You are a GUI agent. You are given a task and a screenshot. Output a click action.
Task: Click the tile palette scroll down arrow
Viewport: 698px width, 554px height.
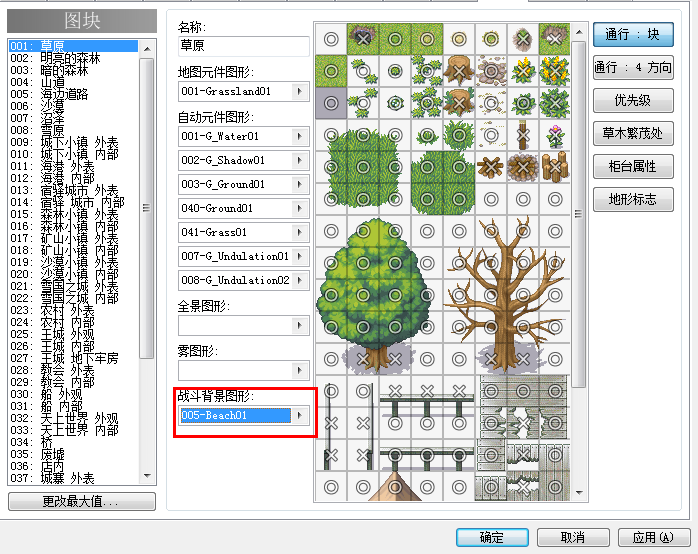[x=579, y=492]
